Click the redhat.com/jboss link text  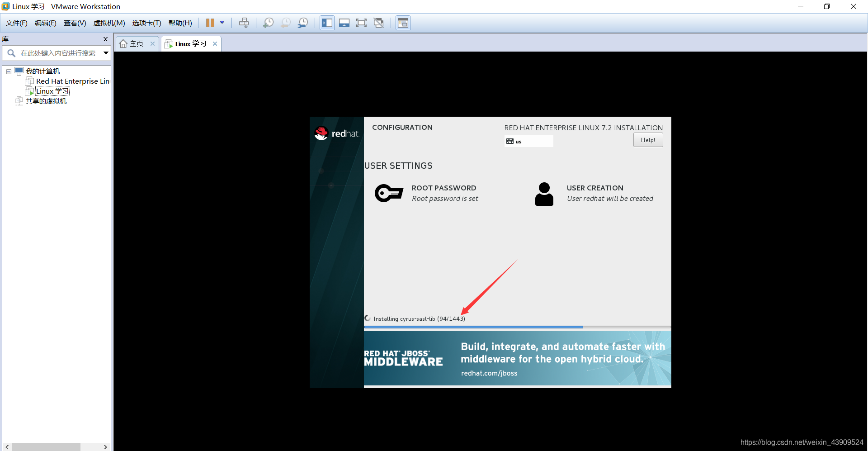489,373
